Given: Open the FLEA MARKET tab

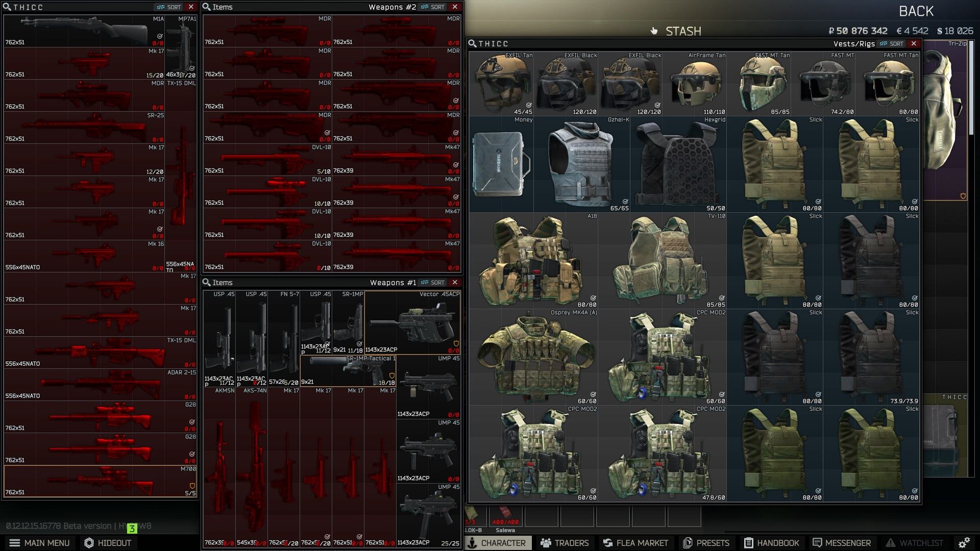Looking at the screenshot, I should pyautogui.click(x=635, y=543).
